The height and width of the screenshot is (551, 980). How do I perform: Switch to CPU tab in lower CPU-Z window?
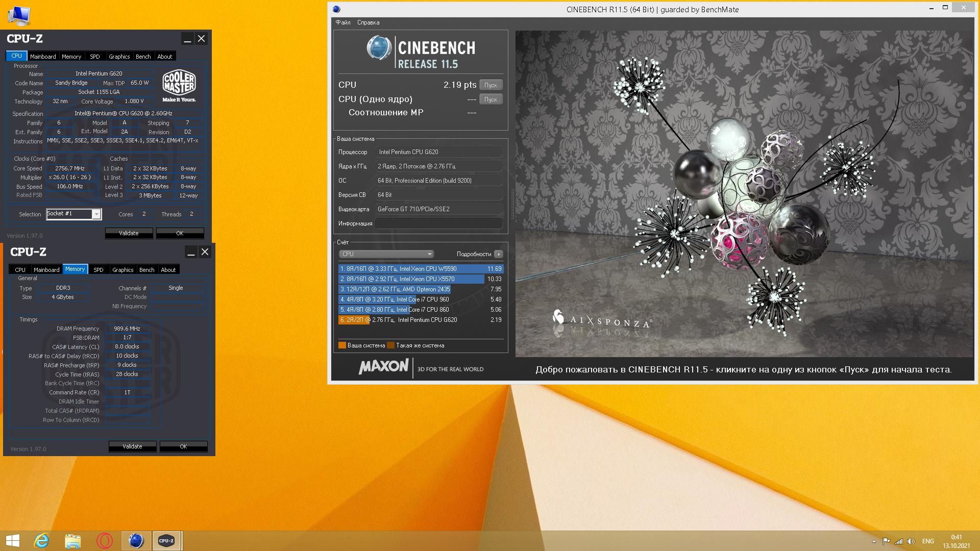(x=20, y=270)
